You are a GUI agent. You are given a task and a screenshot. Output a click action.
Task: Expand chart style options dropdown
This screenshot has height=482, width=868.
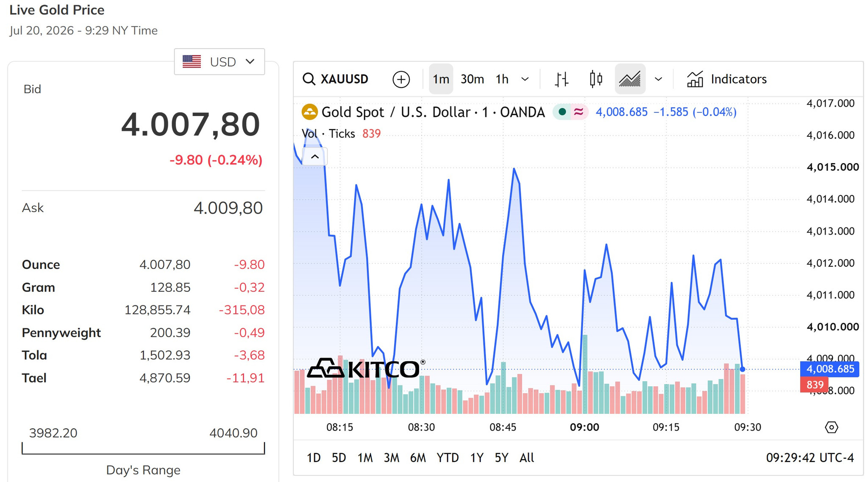coord(658,79)
